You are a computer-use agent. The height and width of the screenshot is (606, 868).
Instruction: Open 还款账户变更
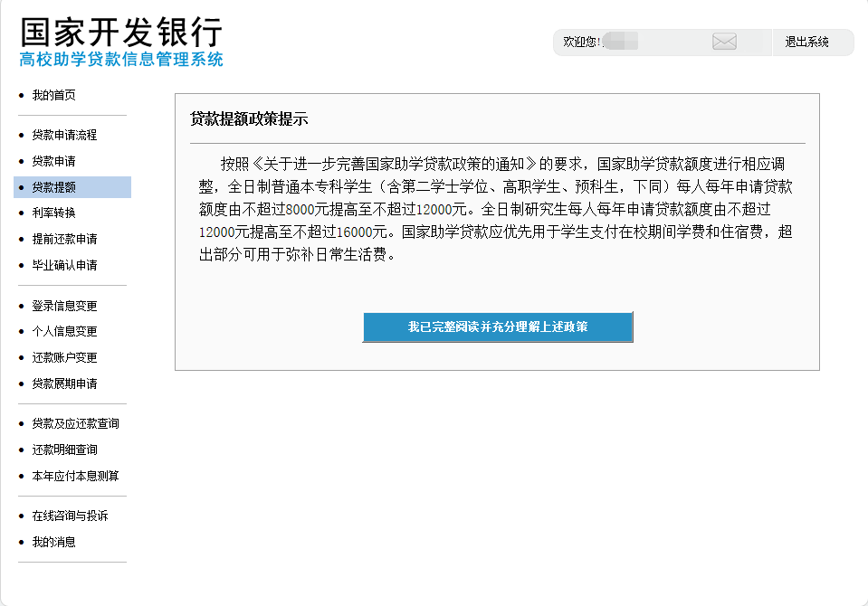pyautogui.click(x=64, y=357)
